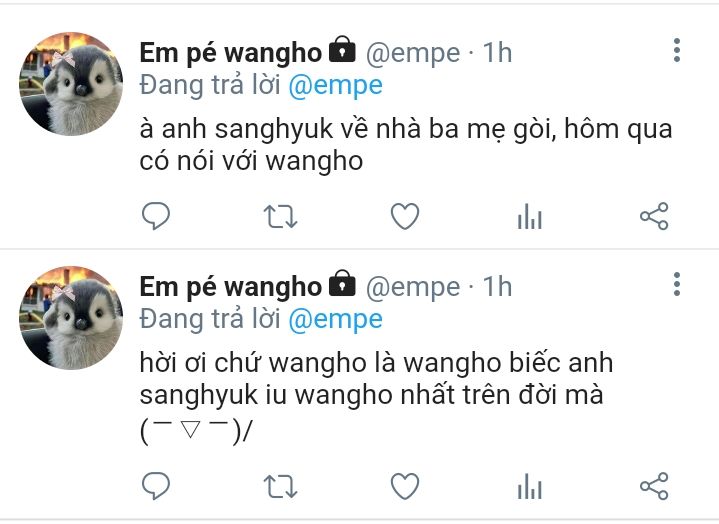The height and width of the screenshot is (524, 719).
Task: Open 1h timestamp of second tweet
Action: point(497,287)
